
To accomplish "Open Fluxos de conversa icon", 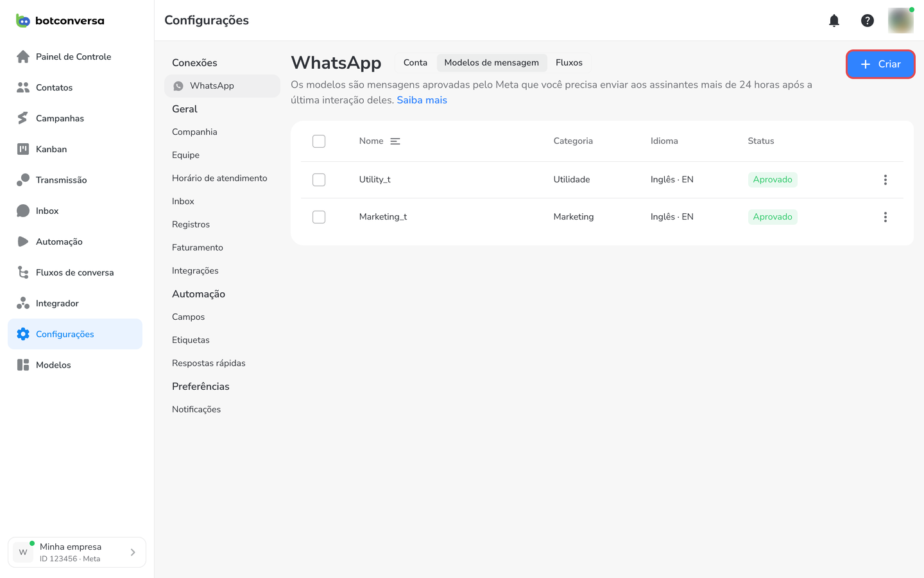I will coord(23,272).
